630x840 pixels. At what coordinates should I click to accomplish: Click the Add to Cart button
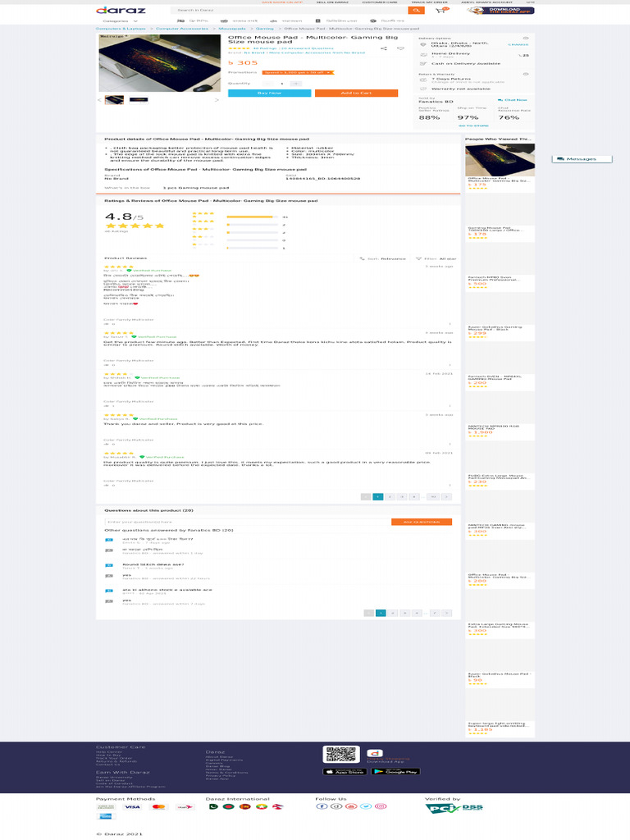356,94
